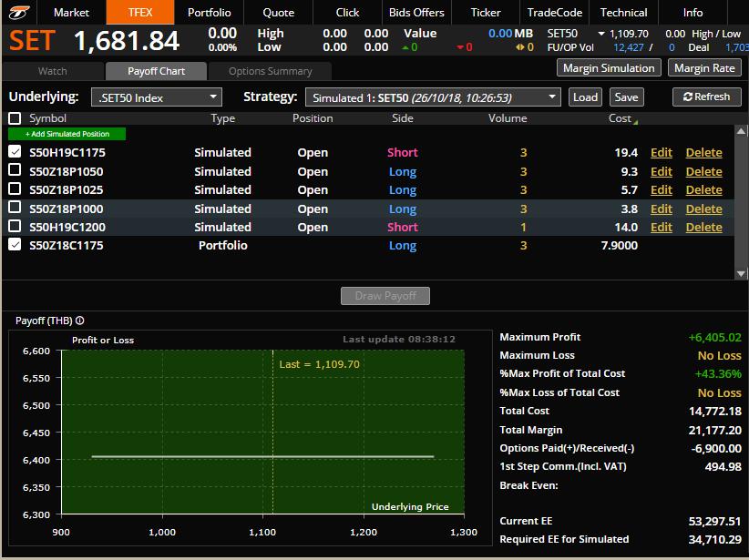This screenshot has width=749, height=560.
Task: Click the payoff line on the chart
Action: 262,456
